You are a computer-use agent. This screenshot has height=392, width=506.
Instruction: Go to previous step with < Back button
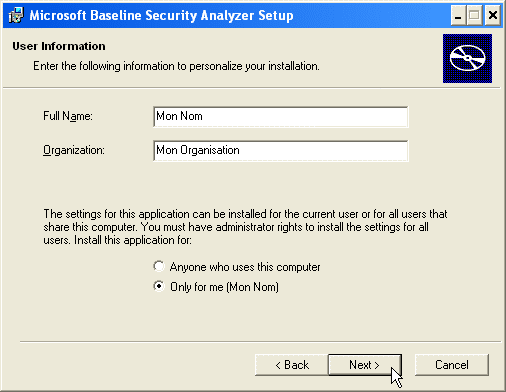[x=292, y=365]
